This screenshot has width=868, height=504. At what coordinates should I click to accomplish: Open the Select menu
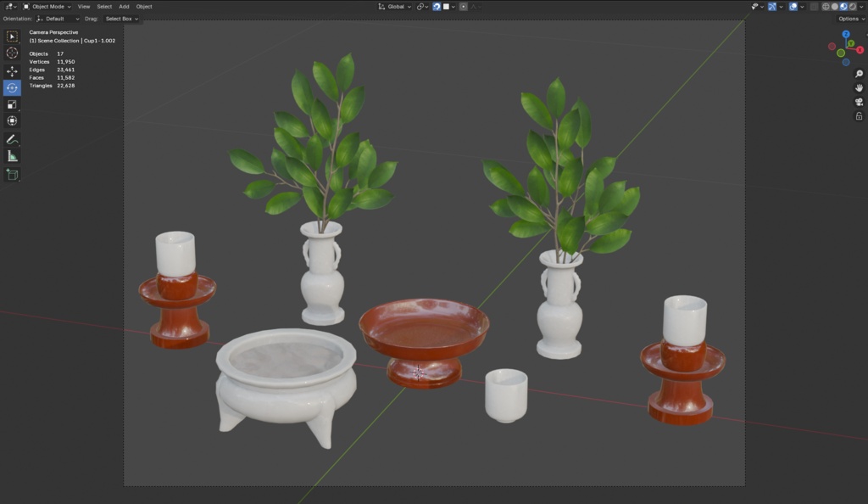pos(104,7)
